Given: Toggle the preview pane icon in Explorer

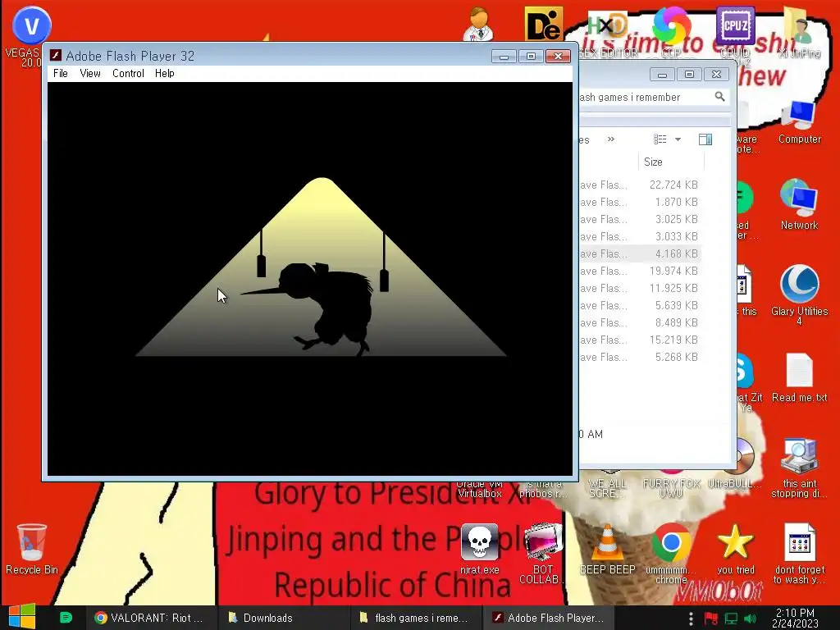Looking at the screenshot, I should [x=705, y=139].
